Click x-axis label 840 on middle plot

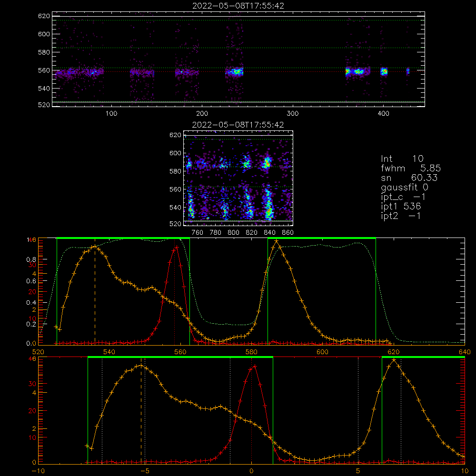coord(269,233)
